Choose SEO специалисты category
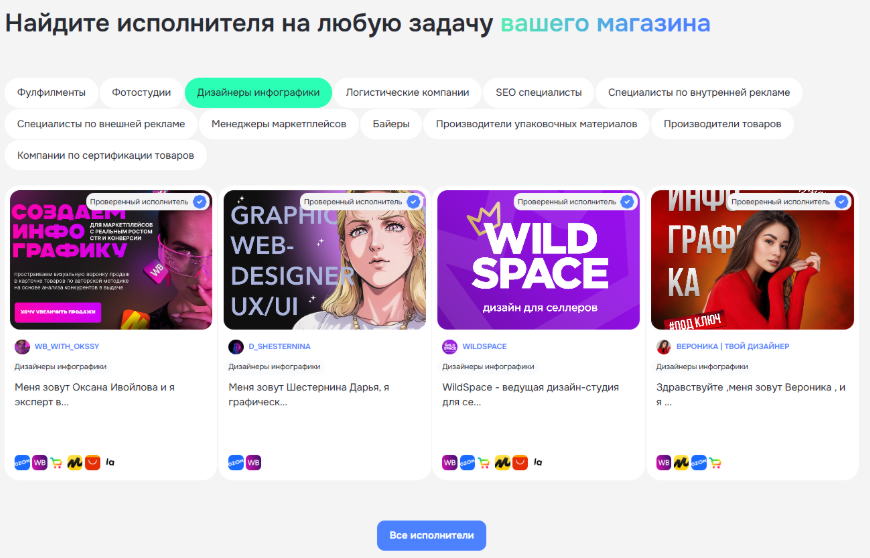The image size is (870, 558). coord(538,93)
